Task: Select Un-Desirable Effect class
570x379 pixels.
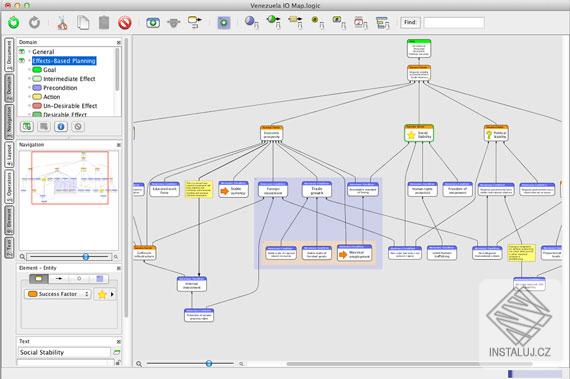Action: pos(65,106)
